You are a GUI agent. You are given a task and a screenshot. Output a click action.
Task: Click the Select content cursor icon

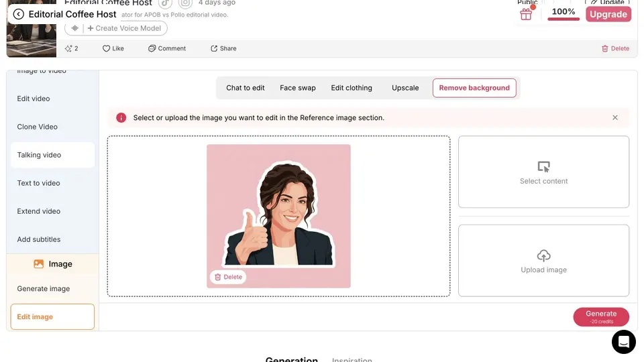point(544,167)
